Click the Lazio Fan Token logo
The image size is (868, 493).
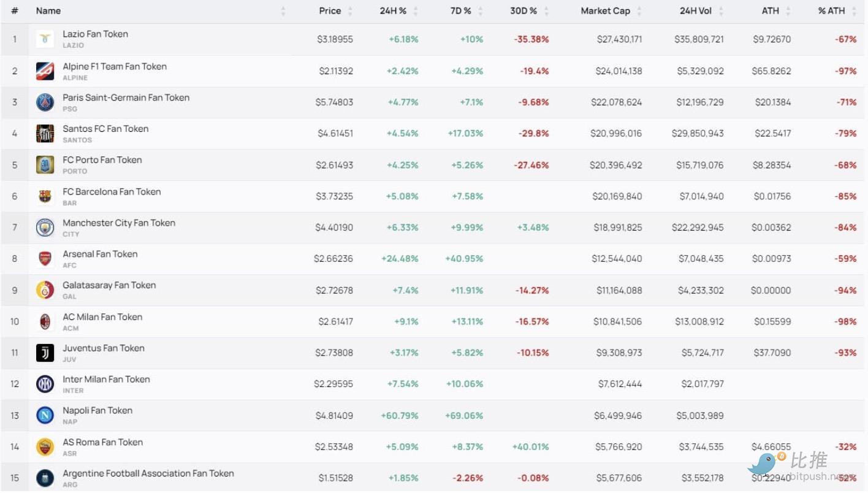tap(45, 39)
